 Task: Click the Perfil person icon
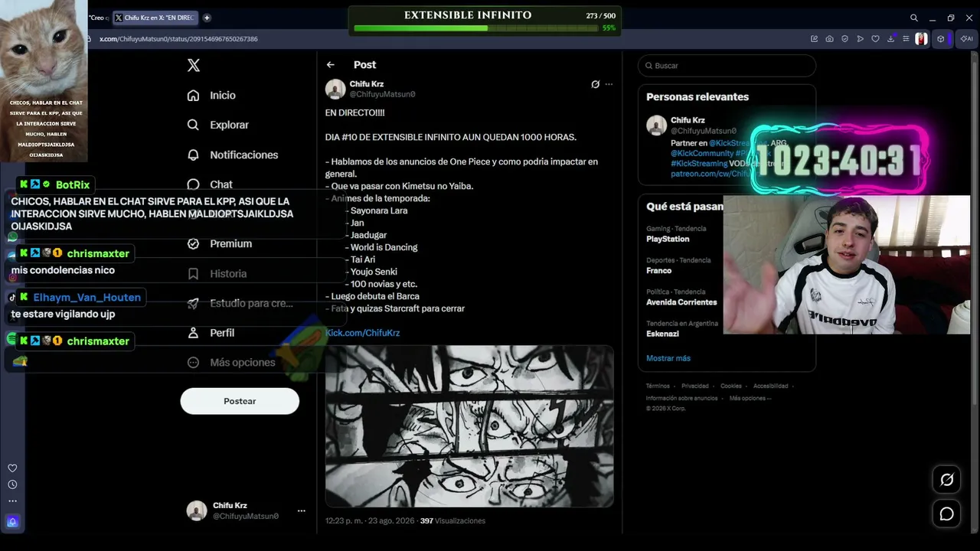tap(194, 333)
